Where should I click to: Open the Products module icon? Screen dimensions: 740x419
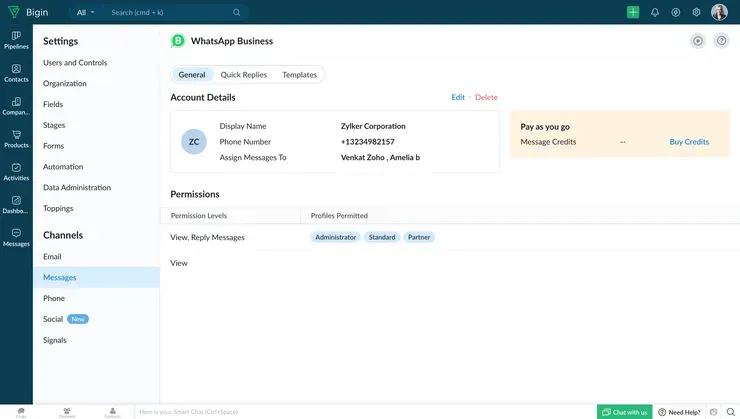click(x=16, y=139)
